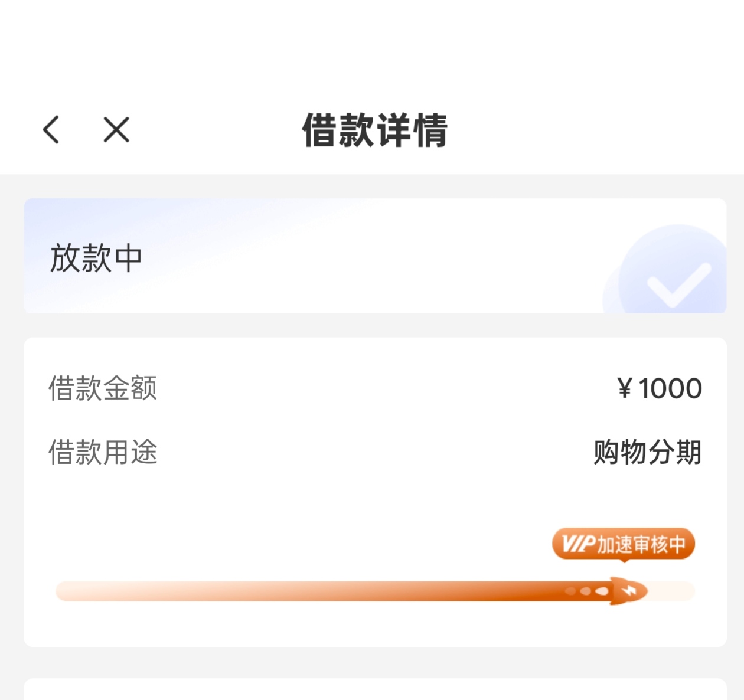Viewport: 744px width, 700px height.
Task: Tap the 借款用途 label
Action: click(x=103, y=452)
